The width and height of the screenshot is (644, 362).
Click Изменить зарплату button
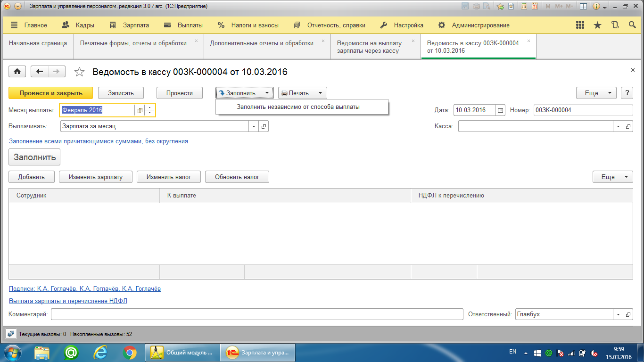[x=96, y=177]
